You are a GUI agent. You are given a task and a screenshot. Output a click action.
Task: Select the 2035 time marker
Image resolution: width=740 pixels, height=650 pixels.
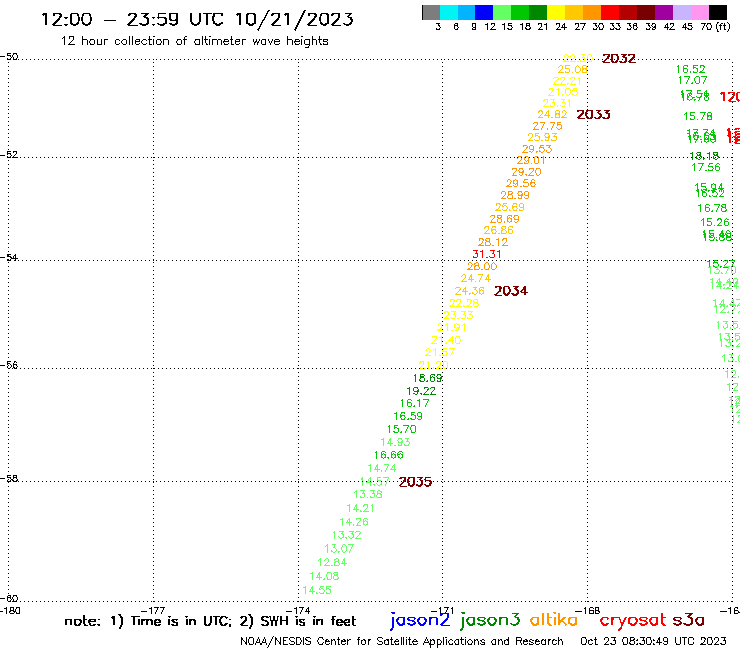tap(415, 482)
